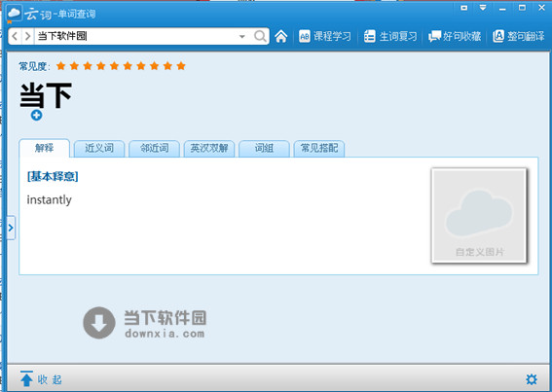Click the headword 当下

coord(46,95)
